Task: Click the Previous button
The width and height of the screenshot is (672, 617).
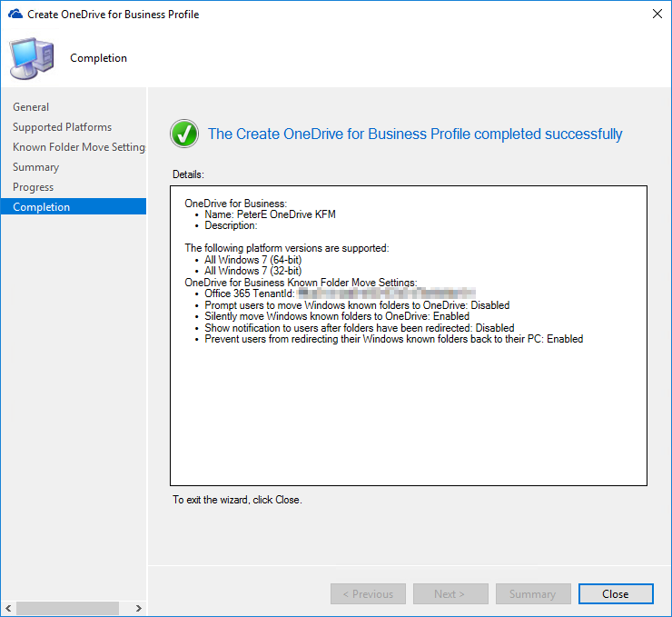Action: tap(368, 594)
